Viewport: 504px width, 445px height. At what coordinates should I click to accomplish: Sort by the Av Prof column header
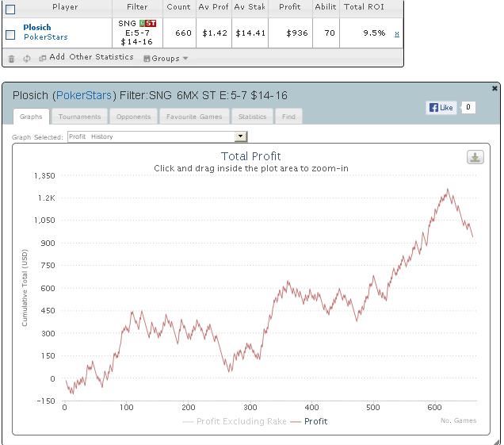click(x=213, y=7)
